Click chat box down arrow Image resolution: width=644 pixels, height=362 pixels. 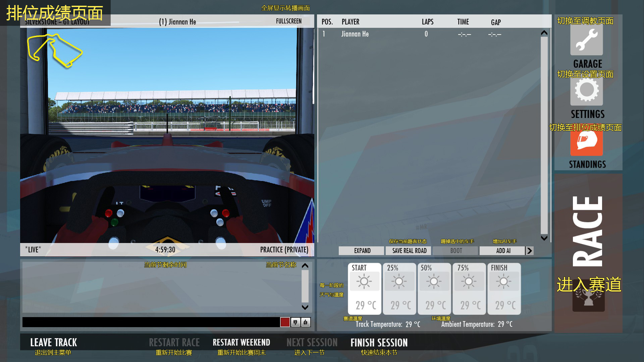tap(305, 307)
